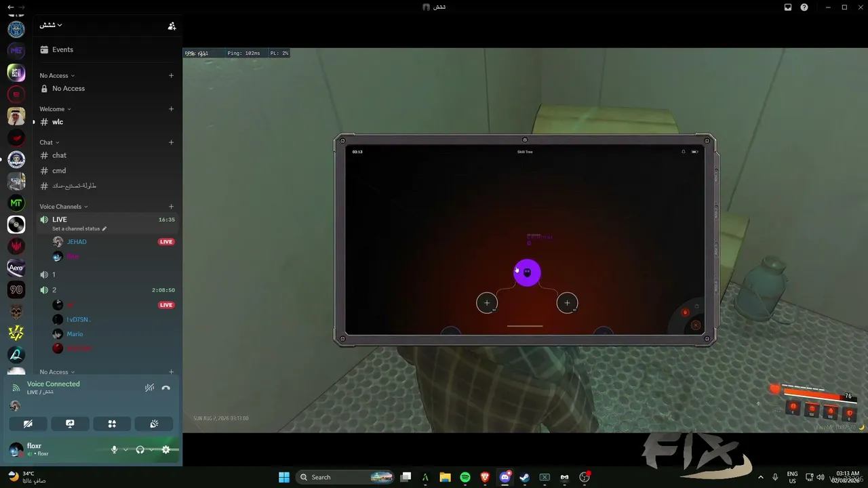Turn on the camera

28,424
